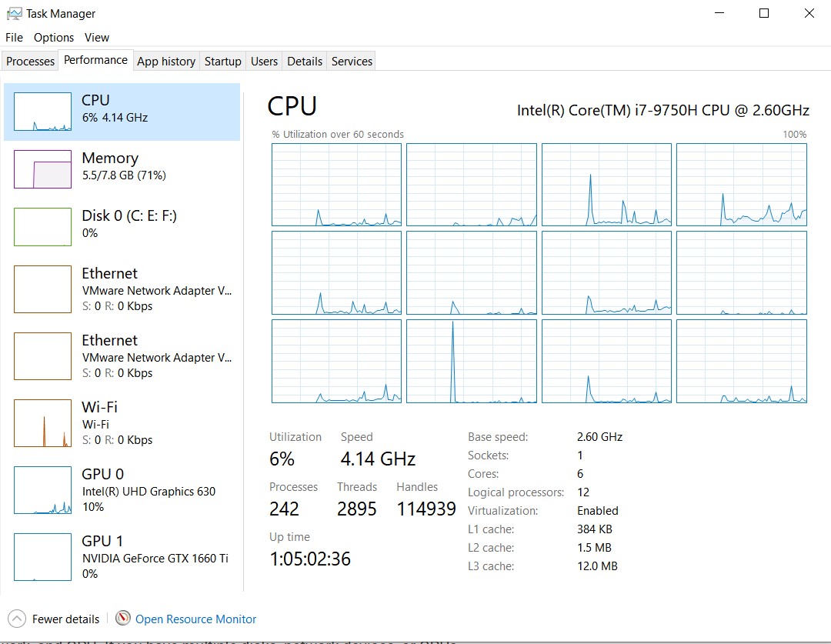The height and width of the screenshot is (644, 831).
Task: Select the Wi-Fi activity graph item
Action: (42, 422)
